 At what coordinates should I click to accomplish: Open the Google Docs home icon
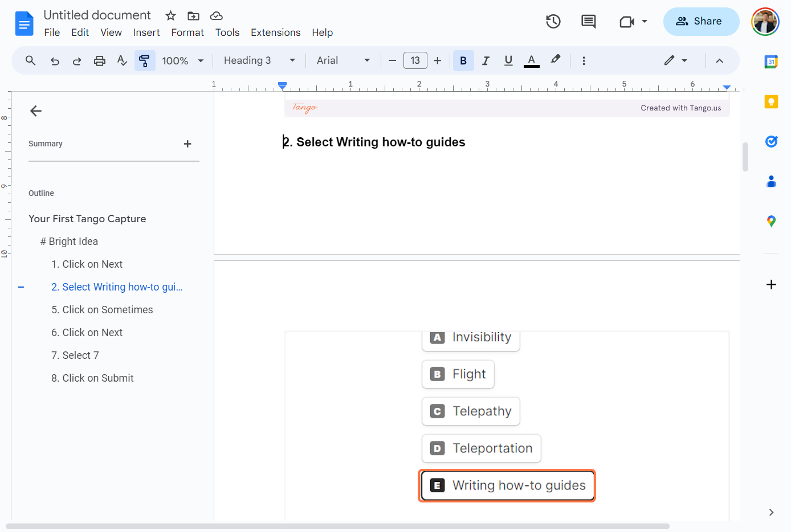24,23
